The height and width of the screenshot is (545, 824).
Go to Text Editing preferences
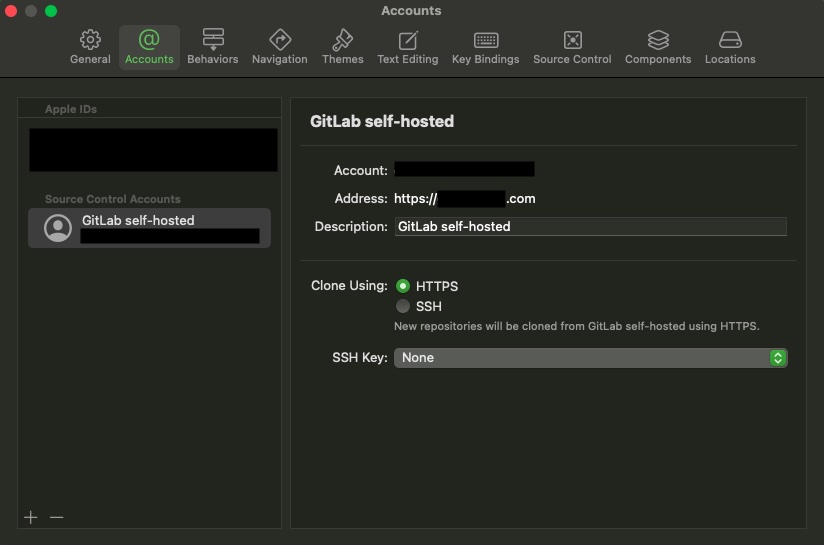pyautogui.click(x=407, y=46)
